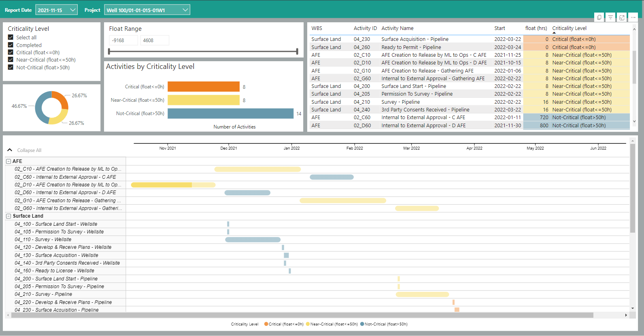Click the Critical legend marker below the Gantt
This screenshot has height=336, width=644.
click(266, 324)
